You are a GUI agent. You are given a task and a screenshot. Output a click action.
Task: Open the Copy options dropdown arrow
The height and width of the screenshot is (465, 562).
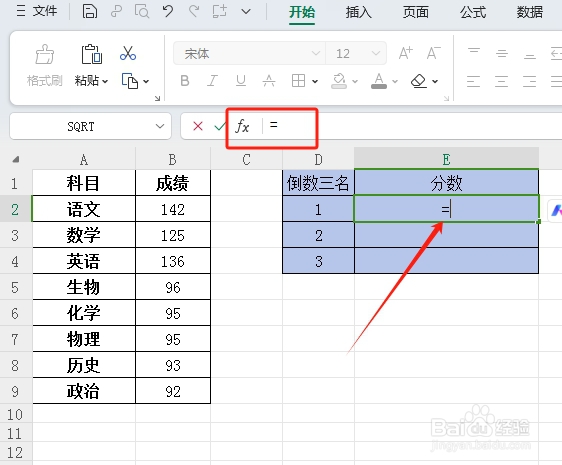click(146, 81)
